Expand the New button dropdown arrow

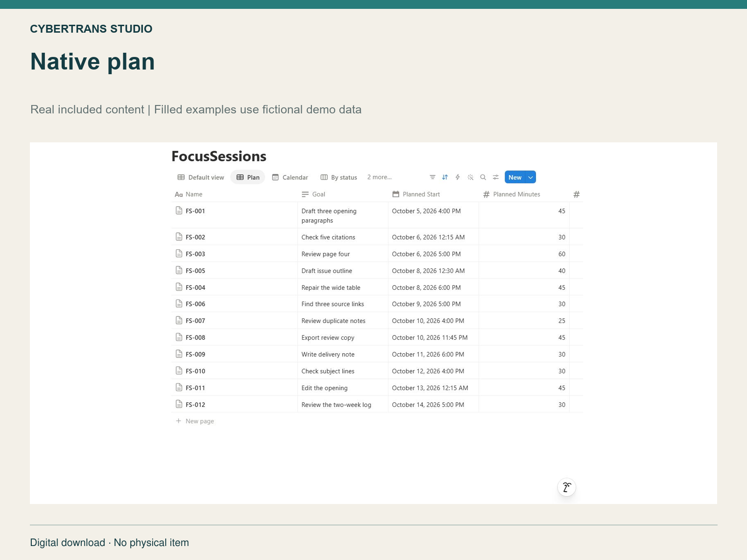(531, 177)
